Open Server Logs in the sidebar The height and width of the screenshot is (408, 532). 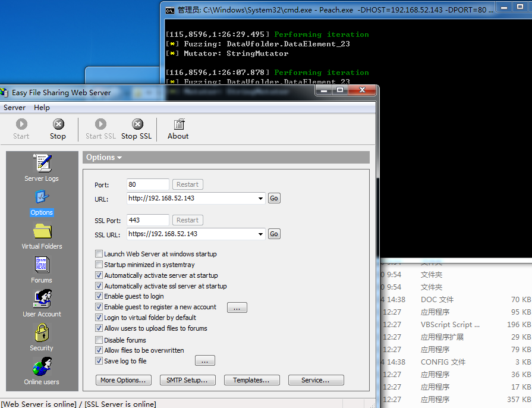click(42, 168)
